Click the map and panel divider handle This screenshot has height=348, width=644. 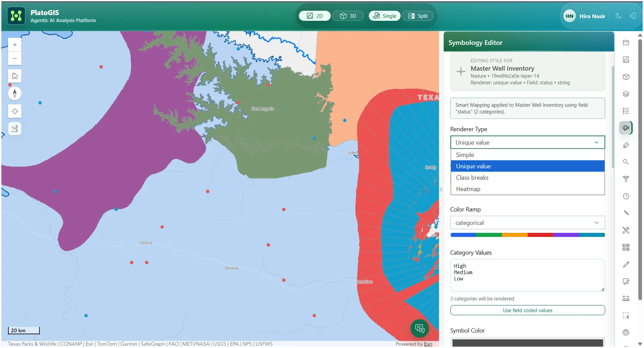(441, 189)
